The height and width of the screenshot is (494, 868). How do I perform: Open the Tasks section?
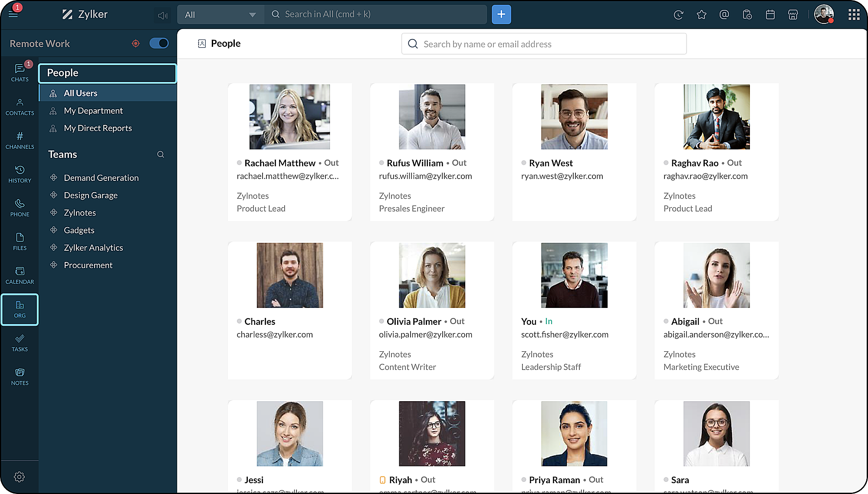pos(20,343)
